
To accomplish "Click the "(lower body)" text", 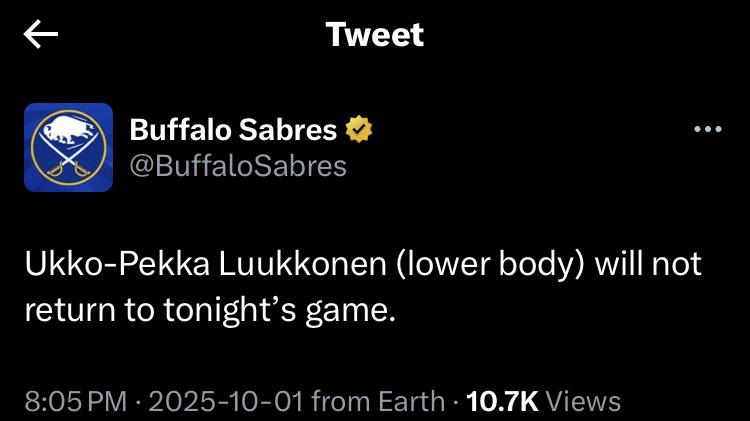I will tap(473, 265).
